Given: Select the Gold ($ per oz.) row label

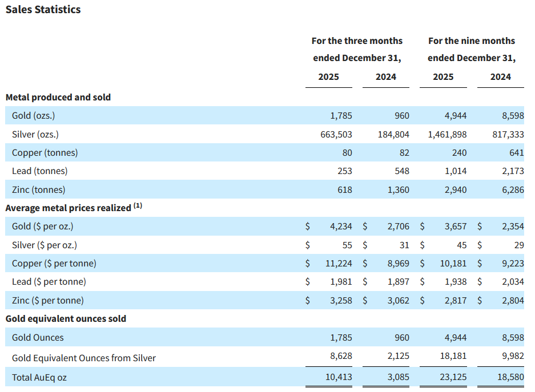Looking at the screenshot, I should [x=42, y=227].
